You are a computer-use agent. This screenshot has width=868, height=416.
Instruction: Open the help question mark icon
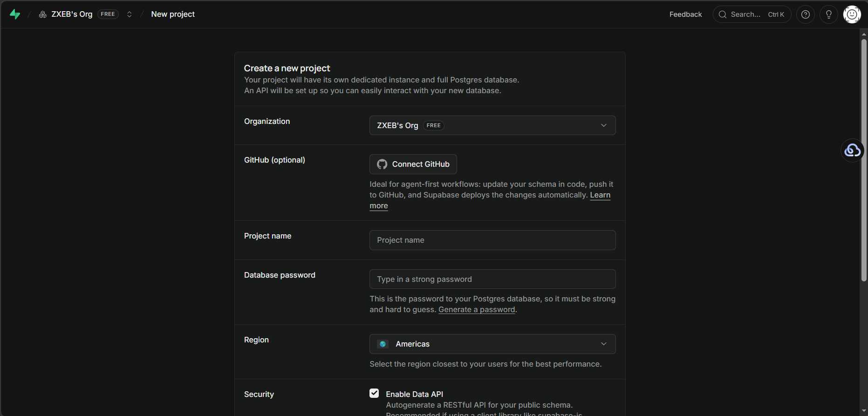pyautogui.click(x=806, y=14)
